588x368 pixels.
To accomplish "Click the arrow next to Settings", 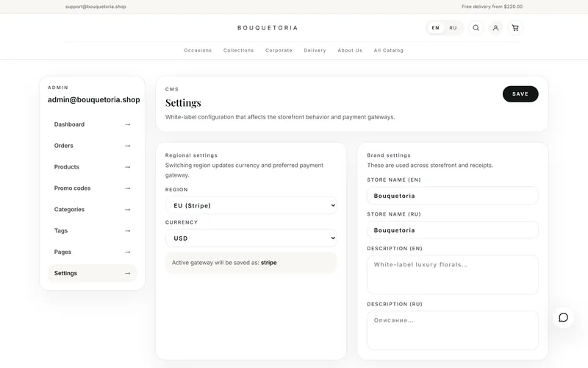I will (x=127, y=273).
